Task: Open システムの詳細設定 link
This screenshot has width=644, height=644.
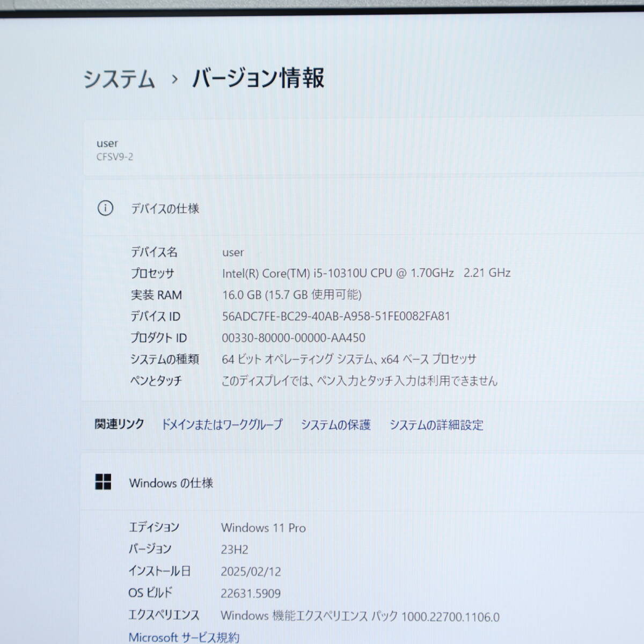Action: point(436,425)
